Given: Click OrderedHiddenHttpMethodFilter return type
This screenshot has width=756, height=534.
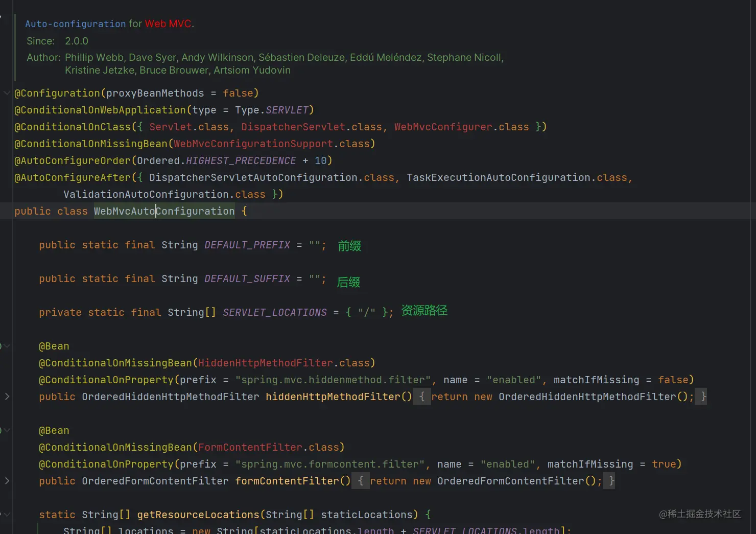Looking at the screenshot, I should (x=171, y=397).
